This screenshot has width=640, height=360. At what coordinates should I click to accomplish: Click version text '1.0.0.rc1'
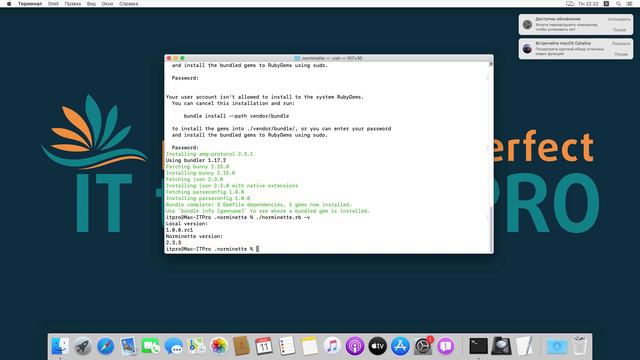(179, 230)
